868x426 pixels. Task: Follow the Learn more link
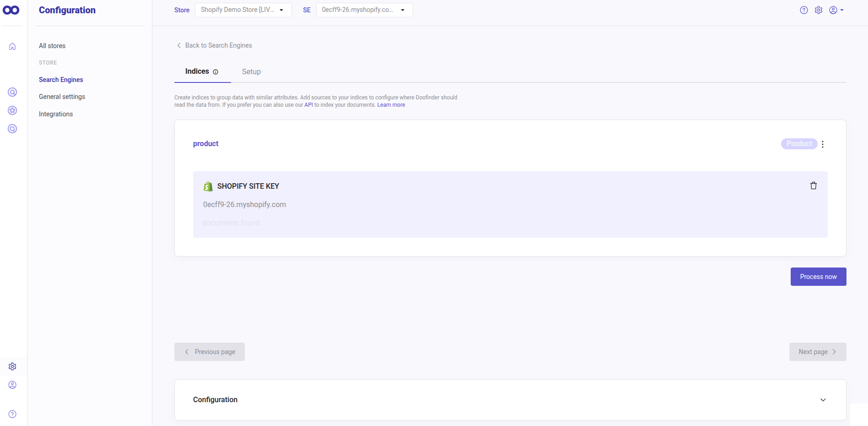tap(391, 105)
